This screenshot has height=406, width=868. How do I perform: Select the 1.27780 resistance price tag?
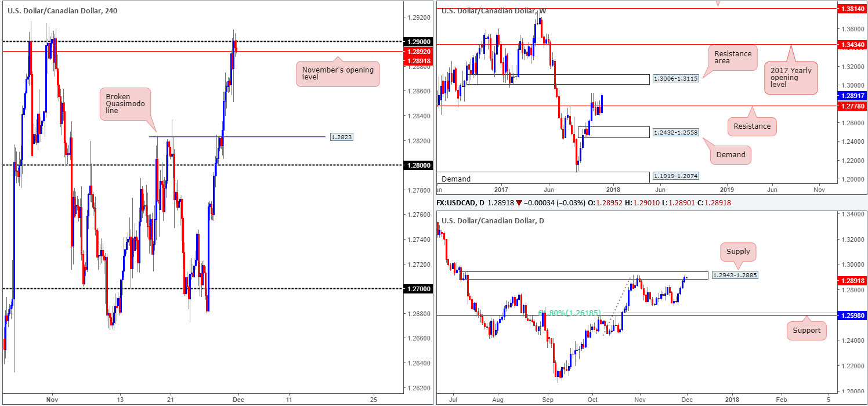[x=851, y=106]
